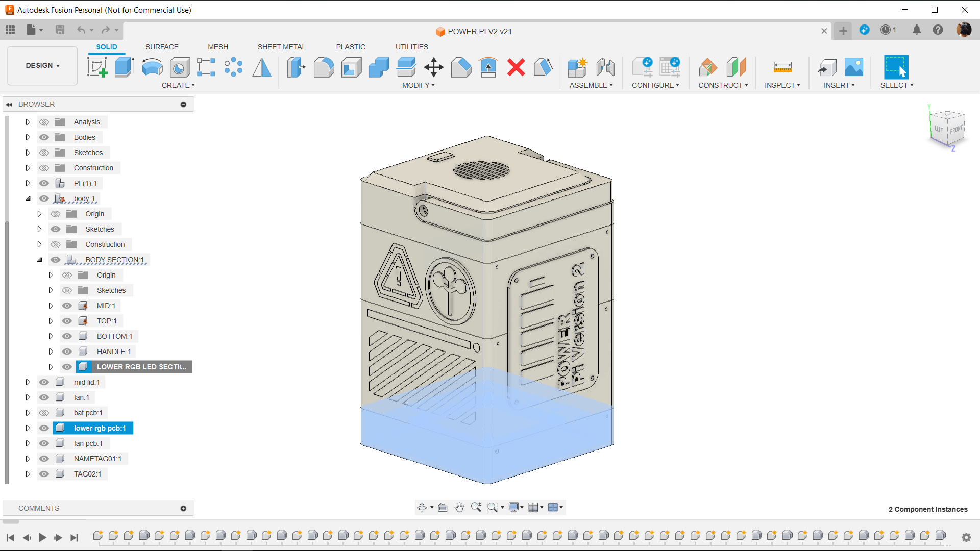Toggle visibility of MID:1 component
Viewport: 980px width, 551px height.
tap(67, 306)
